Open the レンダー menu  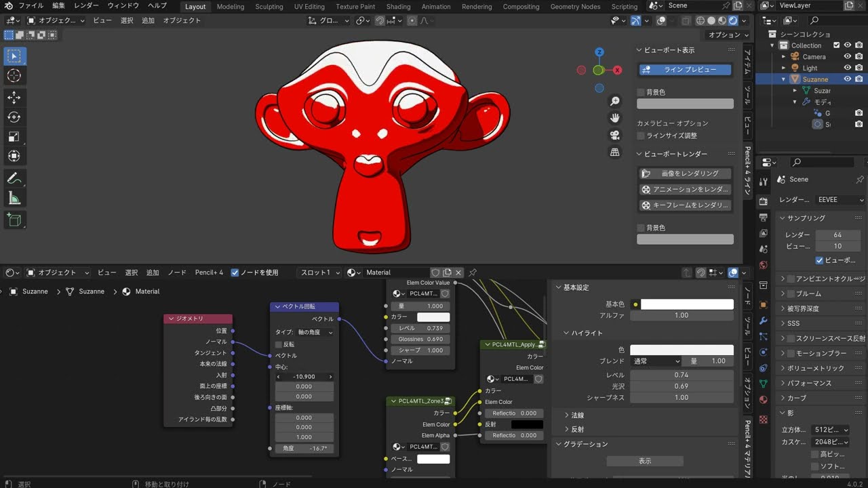click(86, 5)
